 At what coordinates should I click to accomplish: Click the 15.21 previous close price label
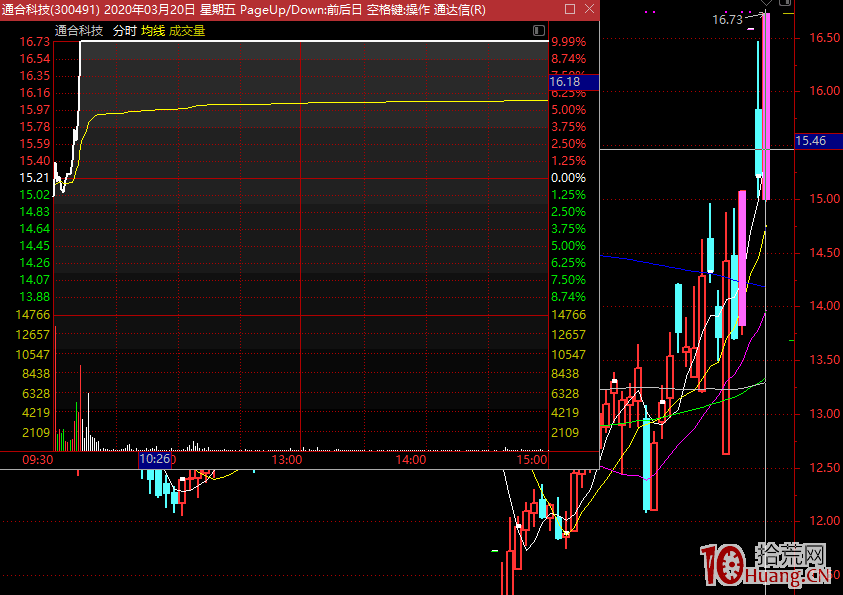tap(35, 178)
